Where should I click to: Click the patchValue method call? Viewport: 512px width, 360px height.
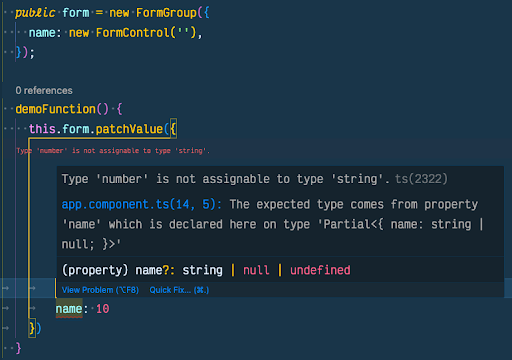tap(129, 129)
